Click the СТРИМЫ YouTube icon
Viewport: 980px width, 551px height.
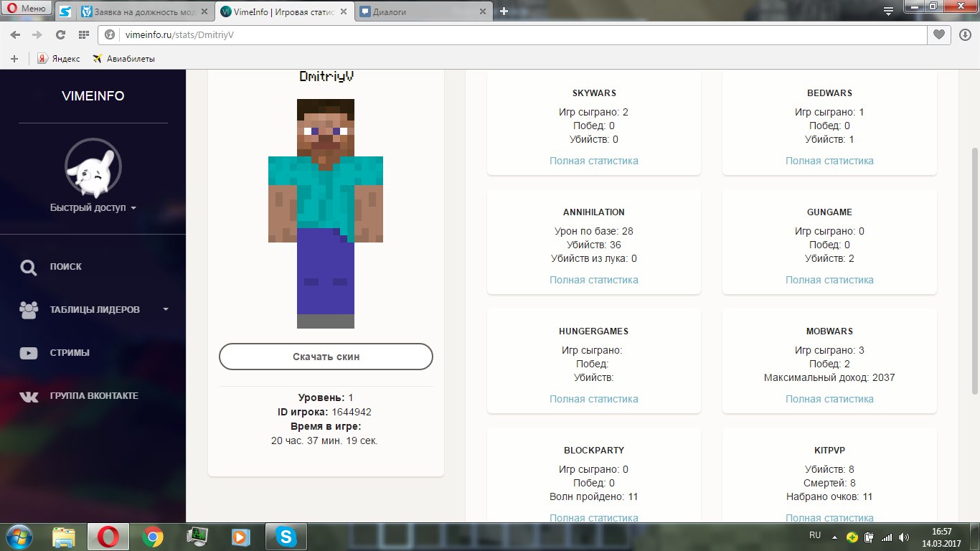(x=29, y=353)
